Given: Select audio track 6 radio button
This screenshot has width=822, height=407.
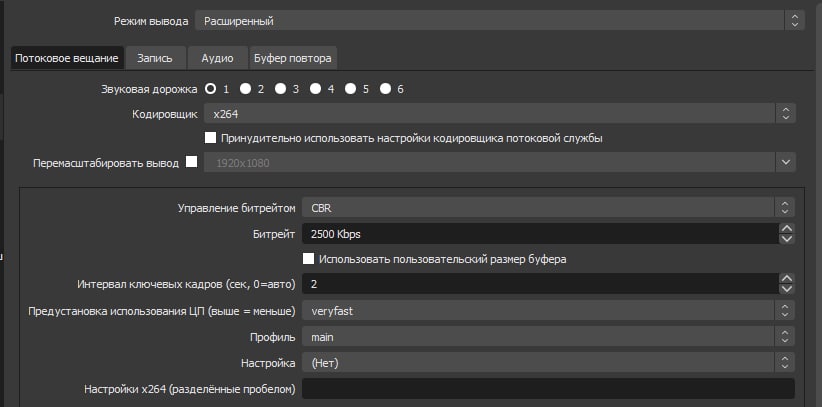Looking at the screenshot, I should (x=385, y=89).
